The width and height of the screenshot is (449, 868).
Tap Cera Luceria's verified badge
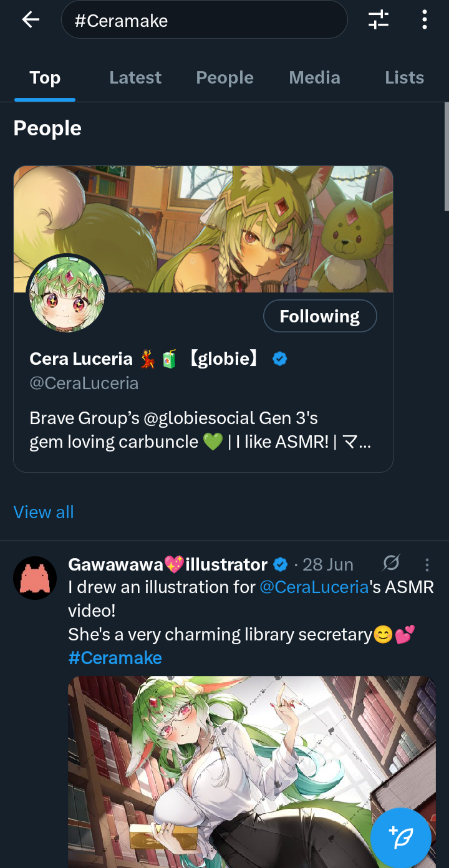(280, 359)
